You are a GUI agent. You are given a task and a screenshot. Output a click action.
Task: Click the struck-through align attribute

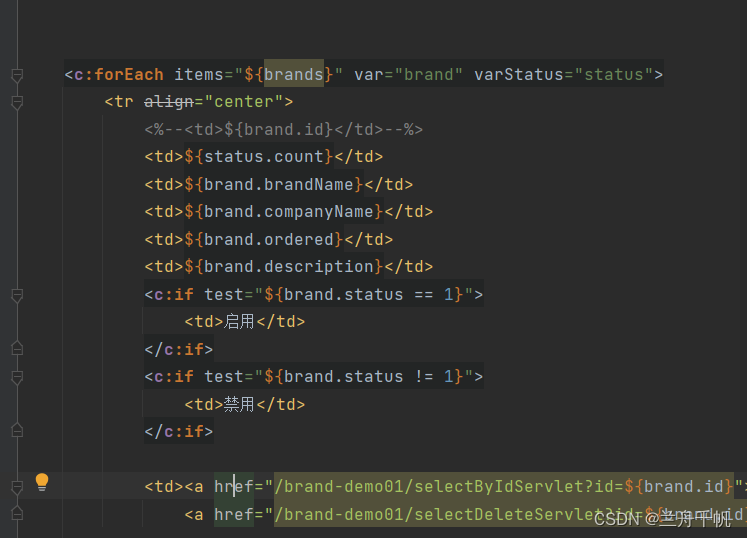[x=169, y=102]
